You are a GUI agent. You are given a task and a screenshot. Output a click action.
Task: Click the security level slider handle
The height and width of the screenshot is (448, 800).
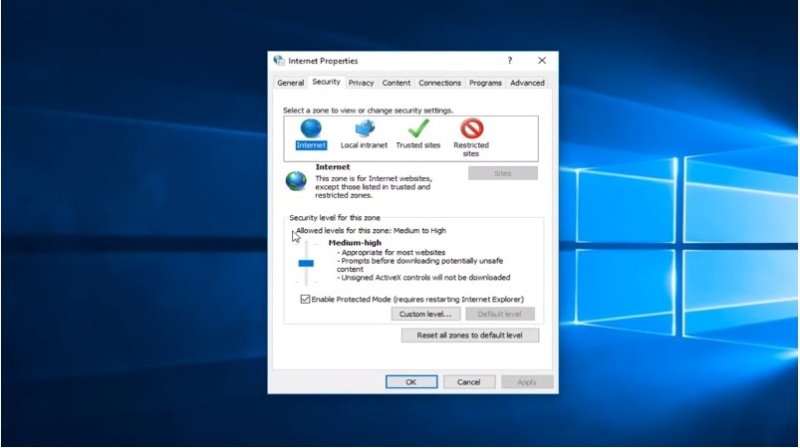click(x=306, y=263)
